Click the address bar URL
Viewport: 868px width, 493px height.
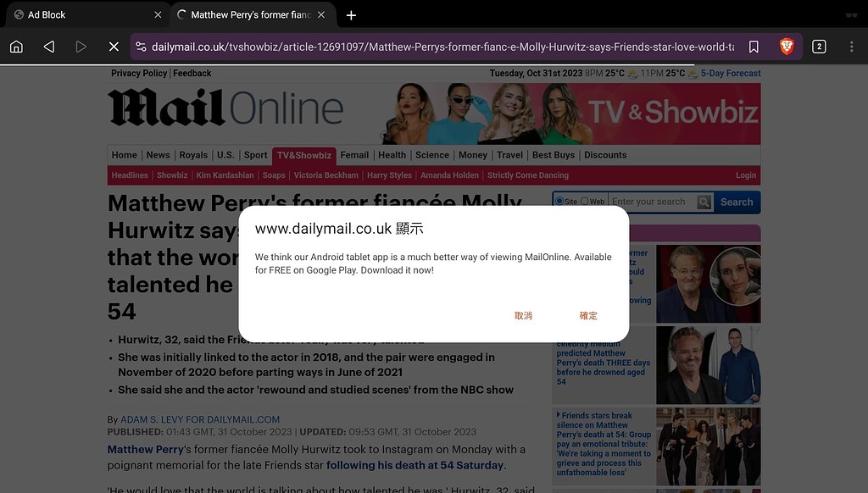pyautogui.click(x=442, y=47)
